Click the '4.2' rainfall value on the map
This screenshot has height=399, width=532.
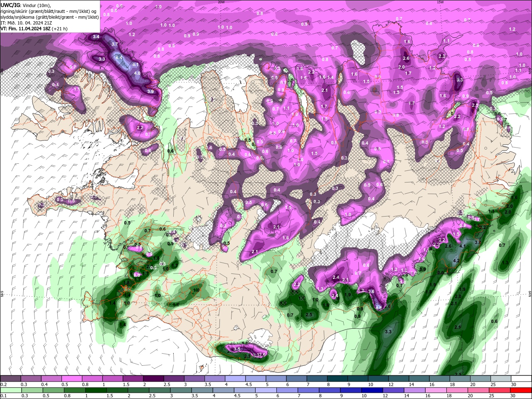tap(456, 261)
